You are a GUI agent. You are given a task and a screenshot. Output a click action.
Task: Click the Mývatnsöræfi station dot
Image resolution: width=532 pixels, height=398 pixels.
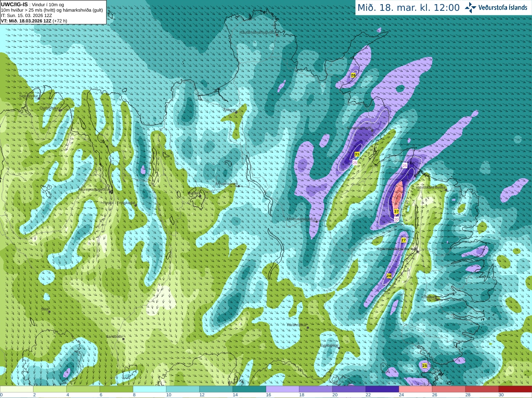[x=239, y=186]
